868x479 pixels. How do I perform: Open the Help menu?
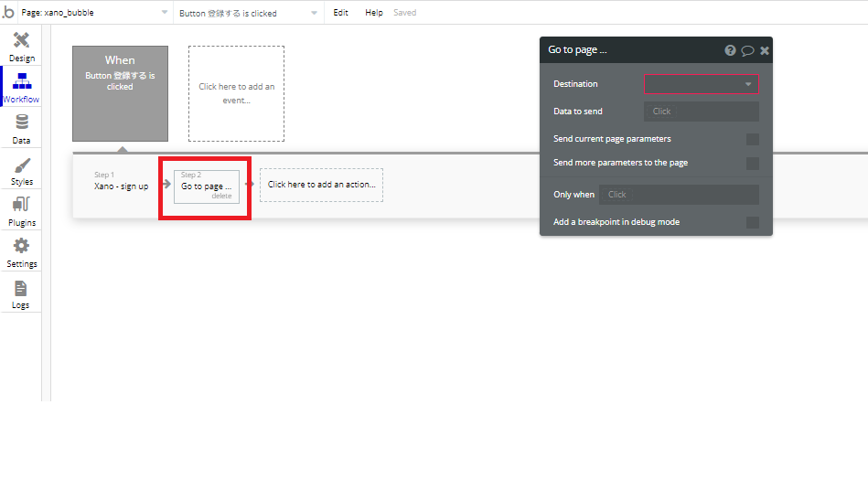(x=374, y=12)
